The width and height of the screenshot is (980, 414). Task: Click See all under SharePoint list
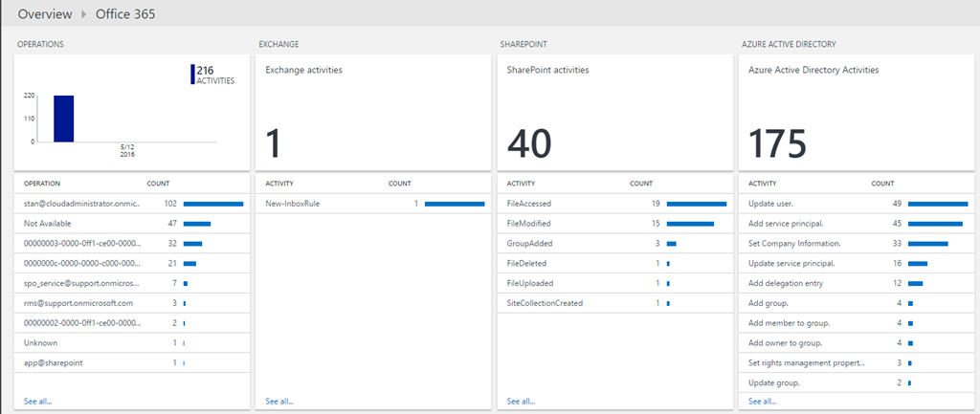[x=521, y=401]
